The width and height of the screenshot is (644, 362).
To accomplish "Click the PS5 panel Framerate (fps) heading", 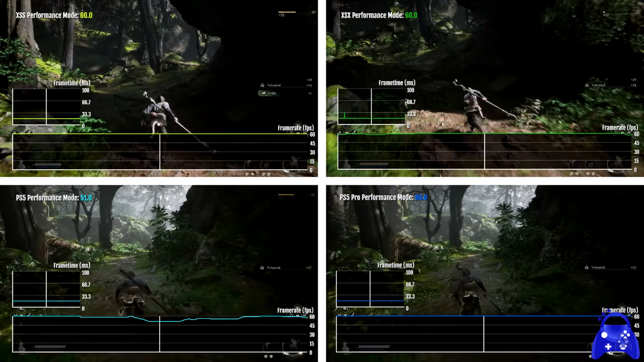I will 296,310.
